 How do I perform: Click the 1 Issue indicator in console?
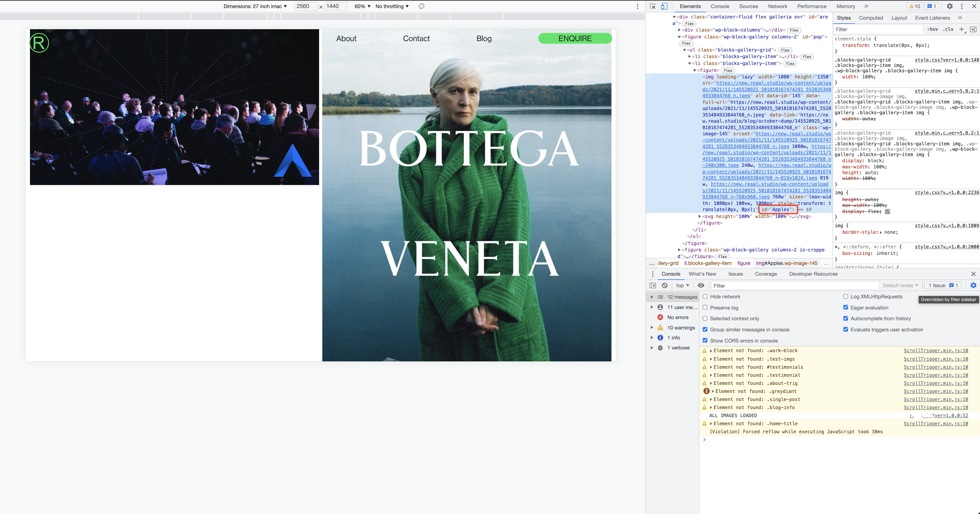[x=943, y=285]
